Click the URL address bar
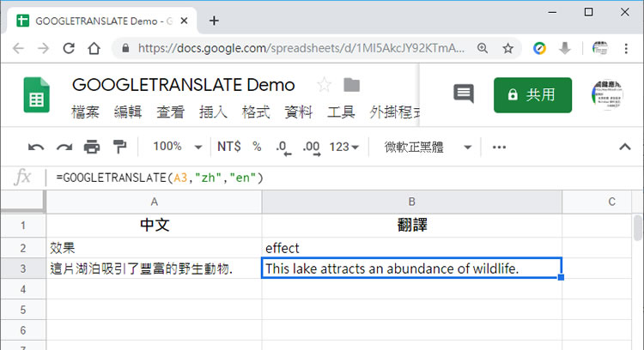 tap(301, 48)
